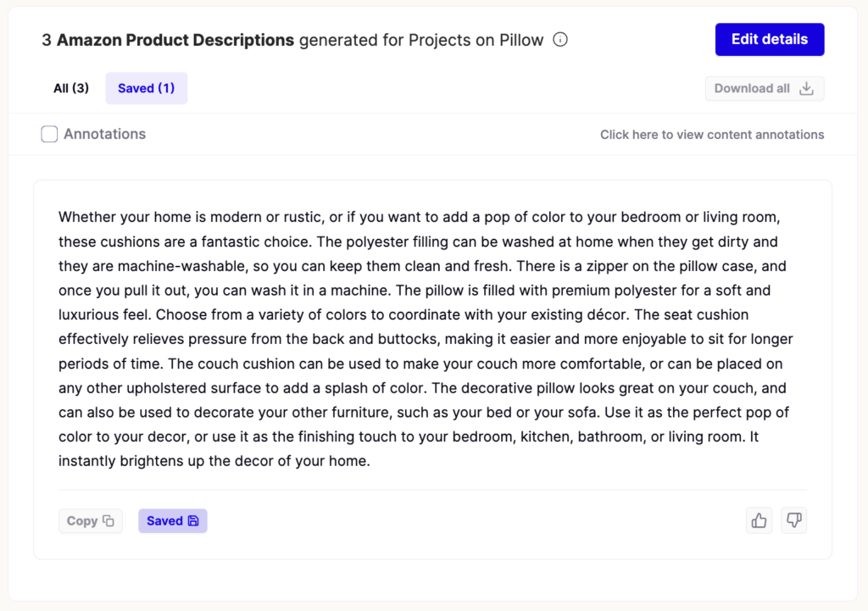The height and width of the screenshot is (611, 868).
Task: Click the Annotations label text
Action: coord(104,134)
